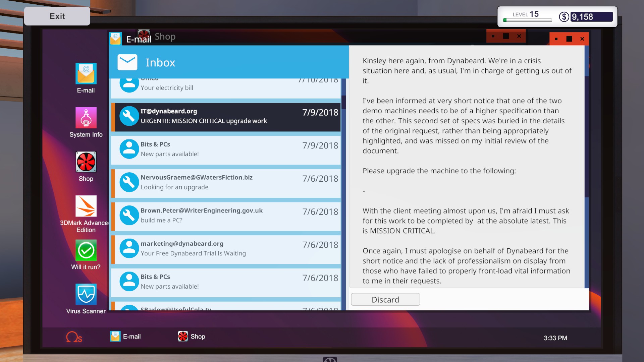Minimize the Shop window behind
This screenshot has height=362, width=644.
click(x=493, y=36)
